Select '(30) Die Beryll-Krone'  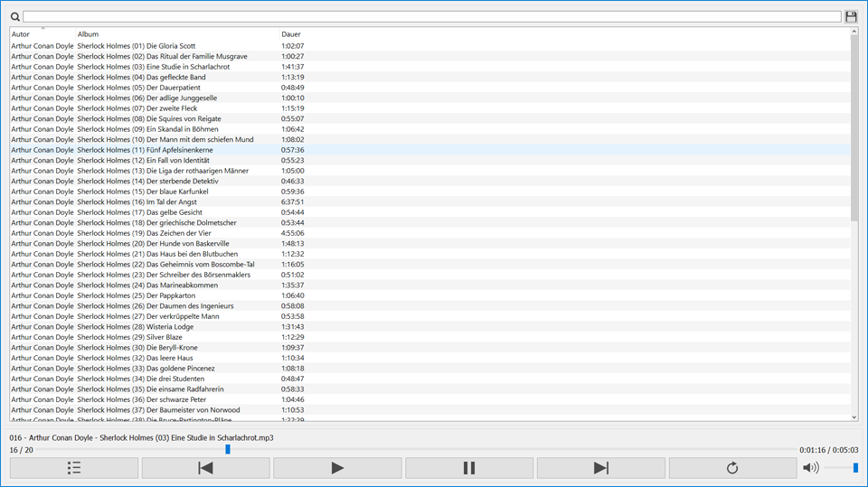click(430, 348)
